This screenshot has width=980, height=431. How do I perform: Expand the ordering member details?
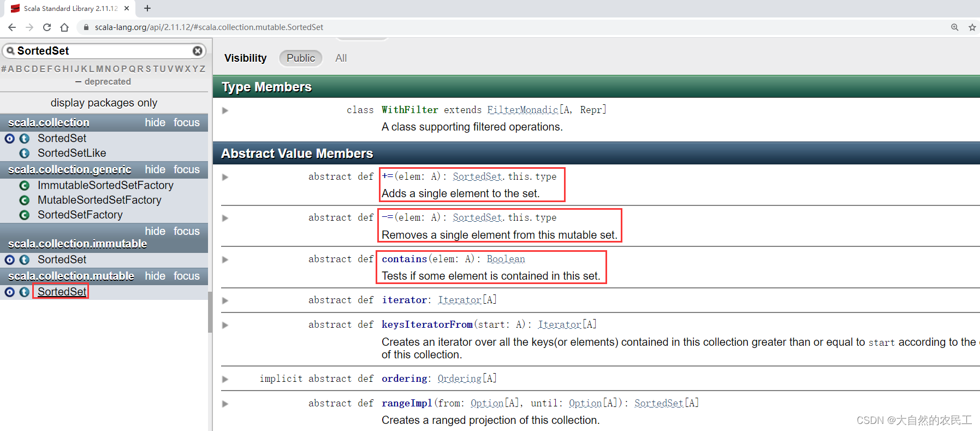(225, 379)
